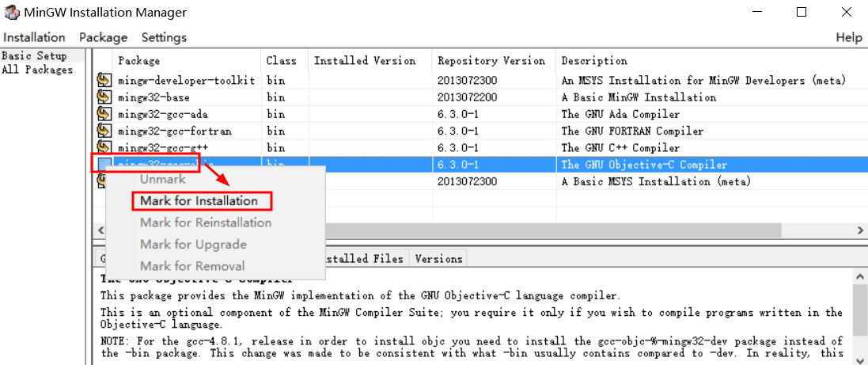Toggle mark box for mingw32-gcc-g++ package
Viewport: 868px width, 365px height.
coord(104,147)
